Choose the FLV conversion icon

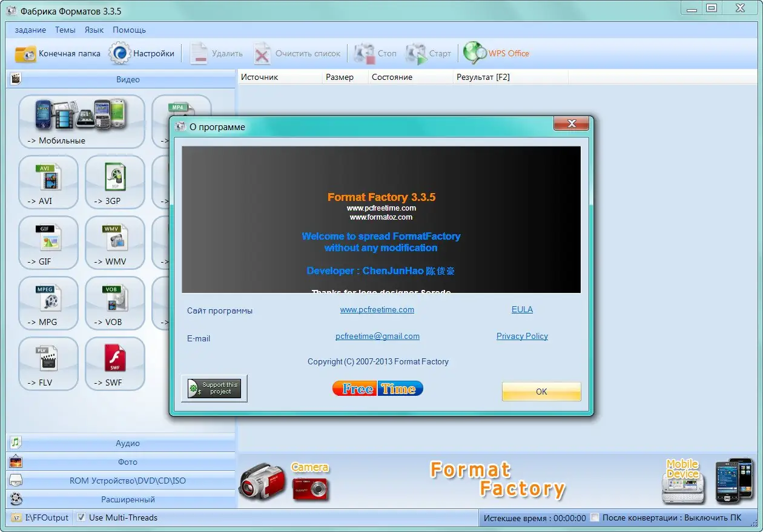(48, 363)
